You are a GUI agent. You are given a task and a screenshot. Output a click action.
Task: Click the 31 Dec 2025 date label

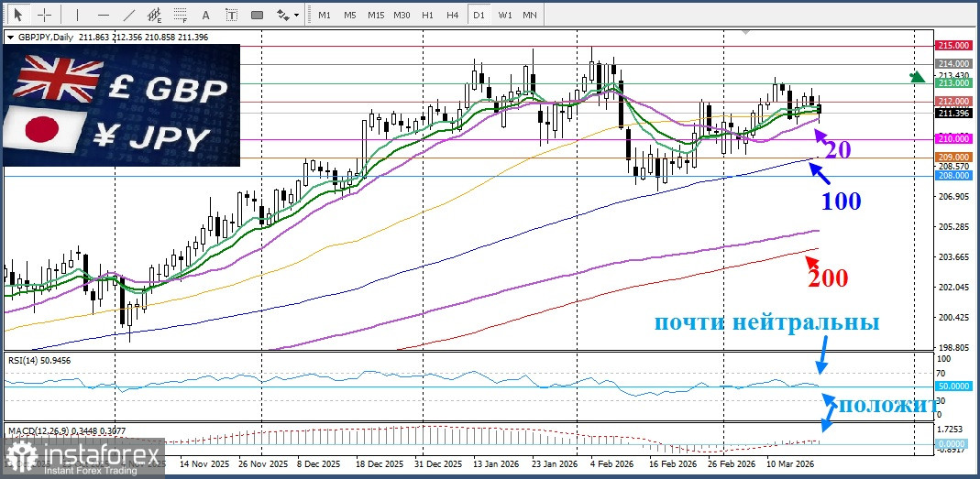[437, 464]
